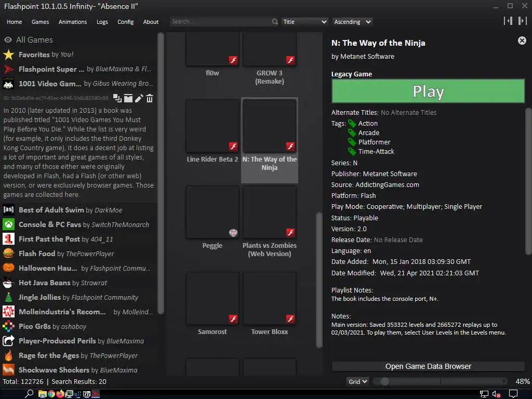
Task: Open Flashpoint Super playlist red arrow icon
Action: coord(8,69)
